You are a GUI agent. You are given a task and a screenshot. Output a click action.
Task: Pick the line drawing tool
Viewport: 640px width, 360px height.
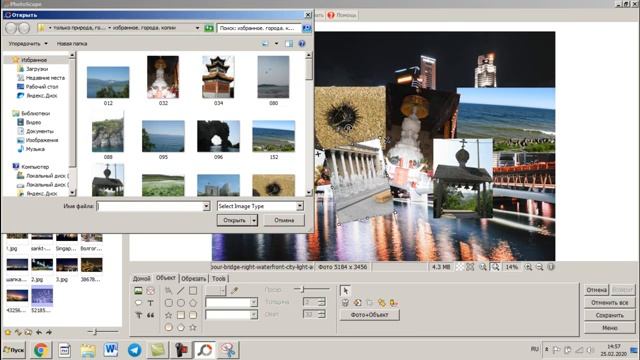pos(181,291)
